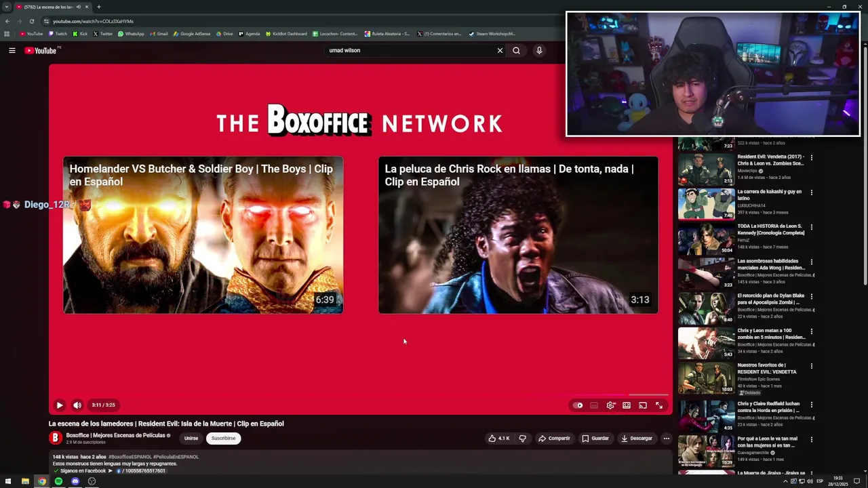
Task: Start voice search with microphone
Action: 539,50
